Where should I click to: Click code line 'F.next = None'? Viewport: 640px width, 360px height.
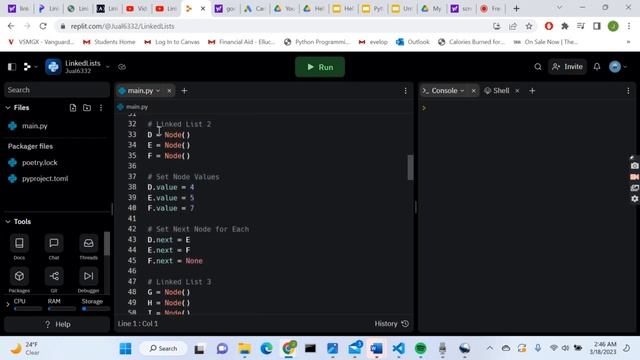[175, 261]
